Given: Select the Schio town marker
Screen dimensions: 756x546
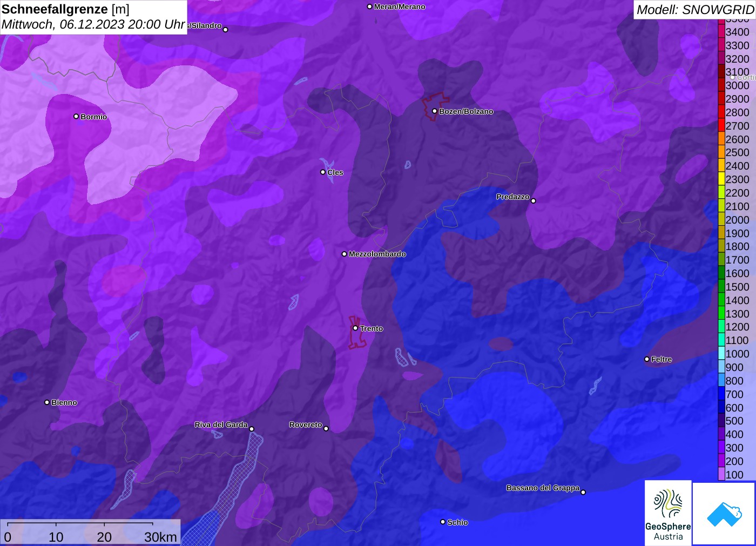Looking at the screenshot, I should click(x=443, y=522).
